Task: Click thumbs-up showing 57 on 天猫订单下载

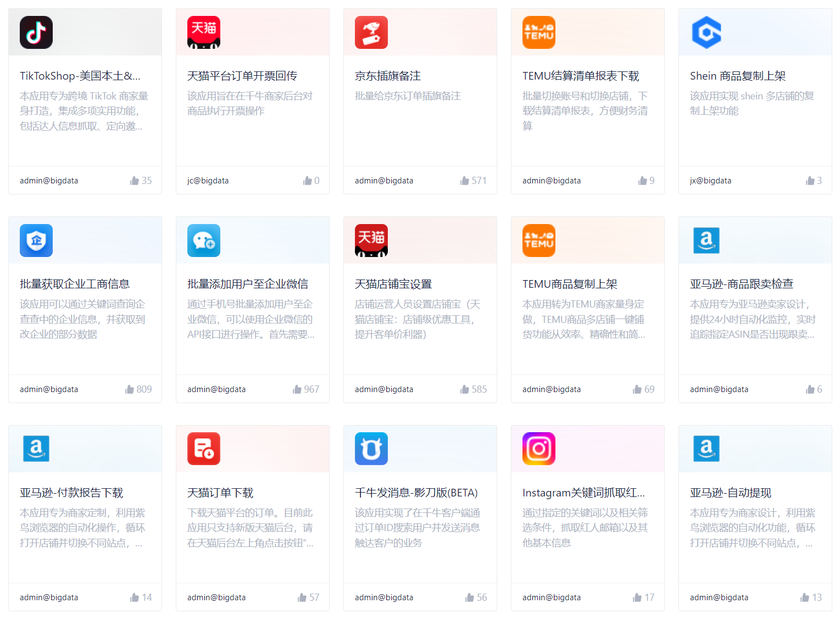Action: 302,597
